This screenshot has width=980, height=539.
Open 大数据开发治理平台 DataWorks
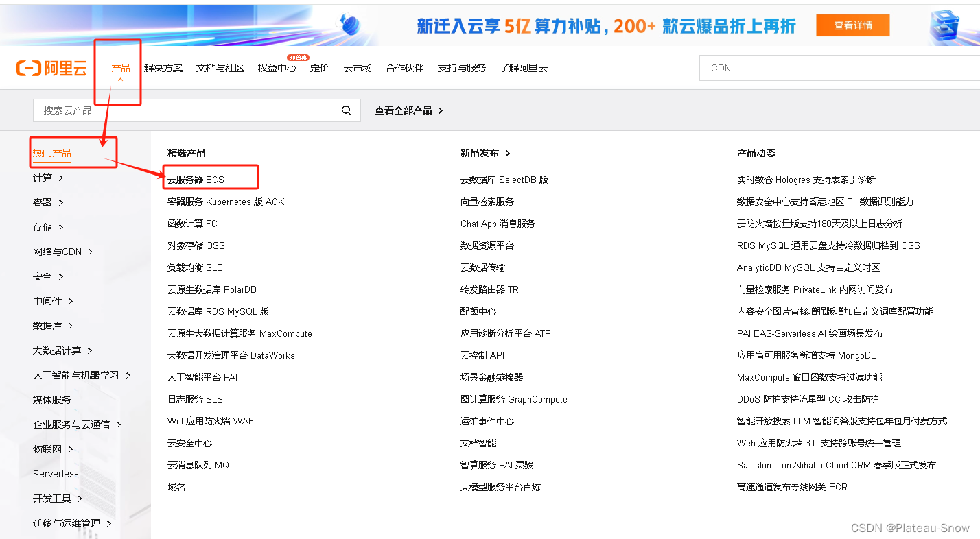[231, 355]
